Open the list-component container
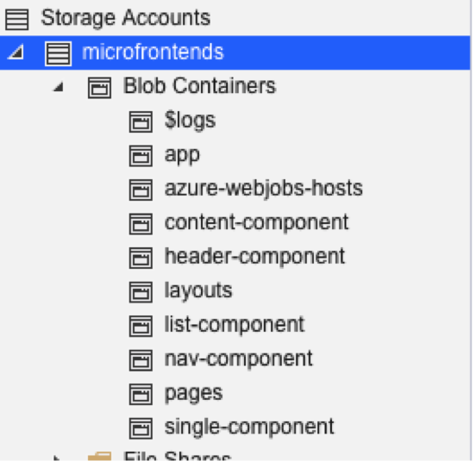Viewport: 476px width, 461px height. pos(235,325)
